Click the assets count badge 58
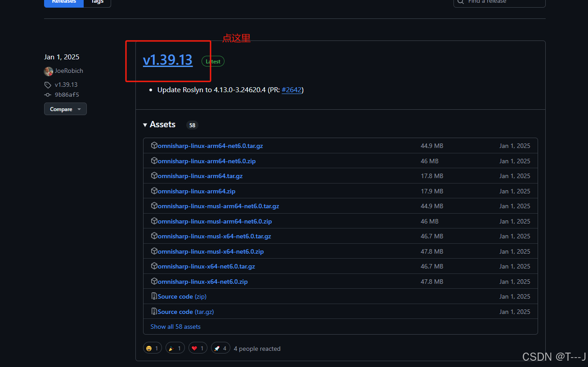Screen dimensions: 588x367 [192, 125]
